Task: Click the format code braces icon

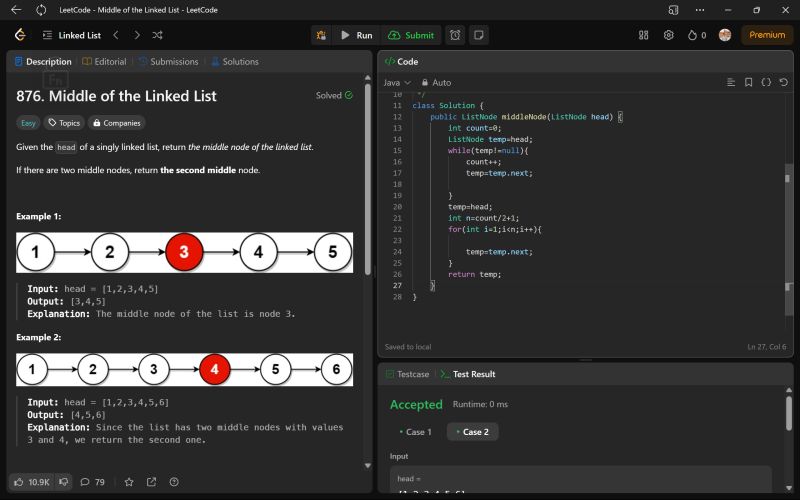Action: pyautogui.click(x=765, y=82)
